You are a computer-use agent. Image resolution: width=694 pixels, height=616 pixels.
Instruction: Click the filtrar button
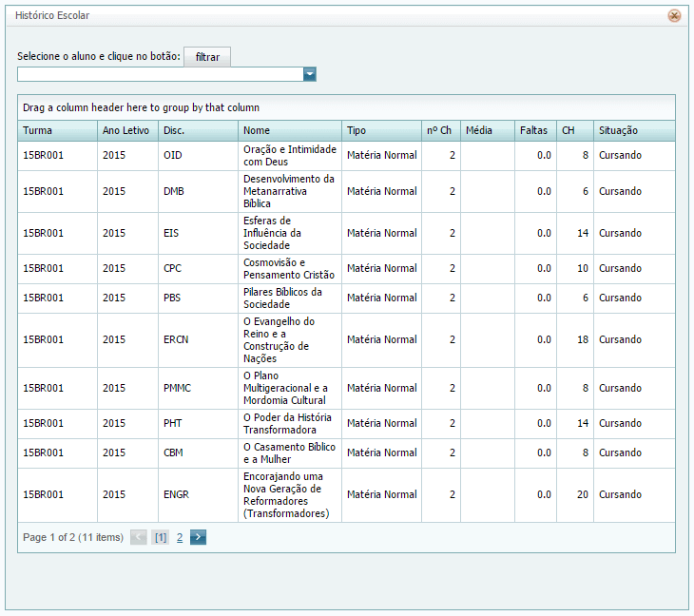coord(207,57)
